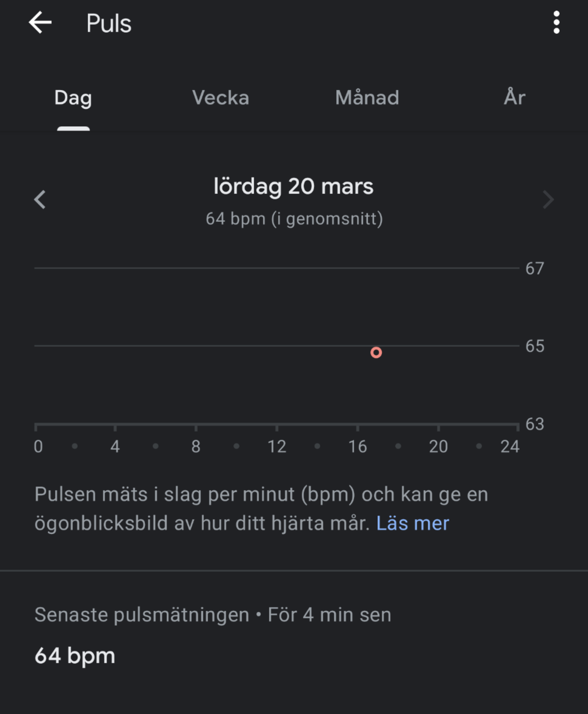588x714 pixels.
Task: Switch to the År tab
Action: pyautogui.click(x=514, y=97)
